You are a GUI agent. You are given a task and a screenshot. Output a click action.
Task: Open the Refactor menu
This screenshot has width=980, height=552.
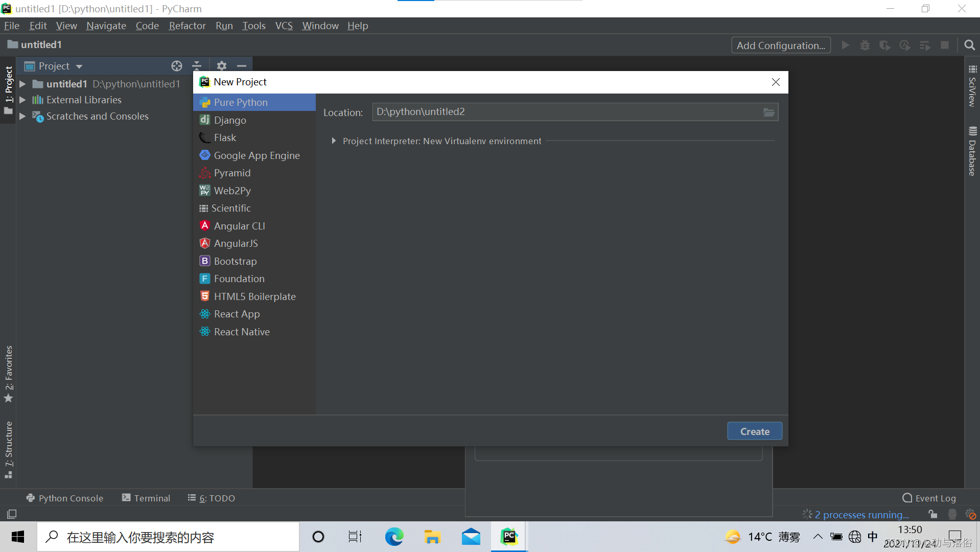coord(187,26)
